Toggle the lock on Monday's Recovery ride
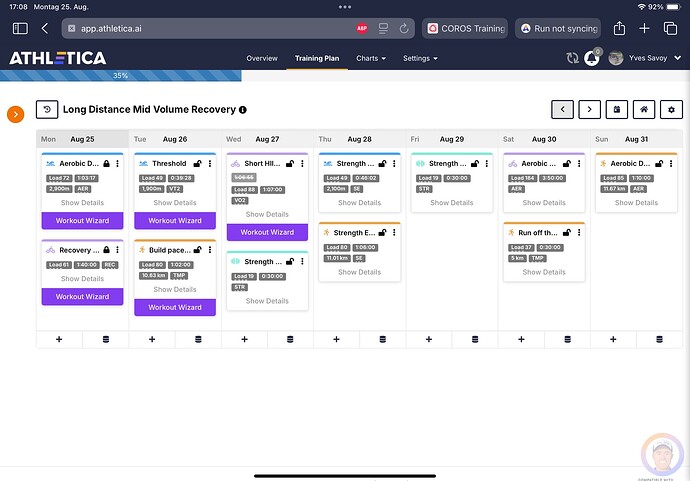 [106, 250]
